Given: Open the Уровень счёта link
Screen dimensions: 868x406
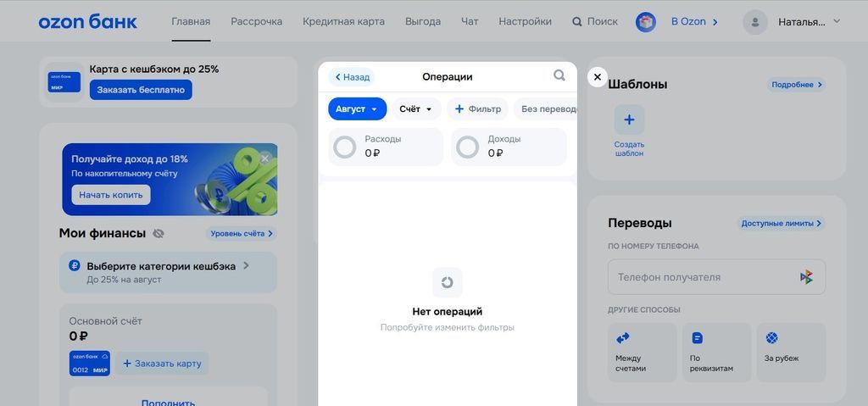Looking at the screenshot, I should tap(242, 234).
